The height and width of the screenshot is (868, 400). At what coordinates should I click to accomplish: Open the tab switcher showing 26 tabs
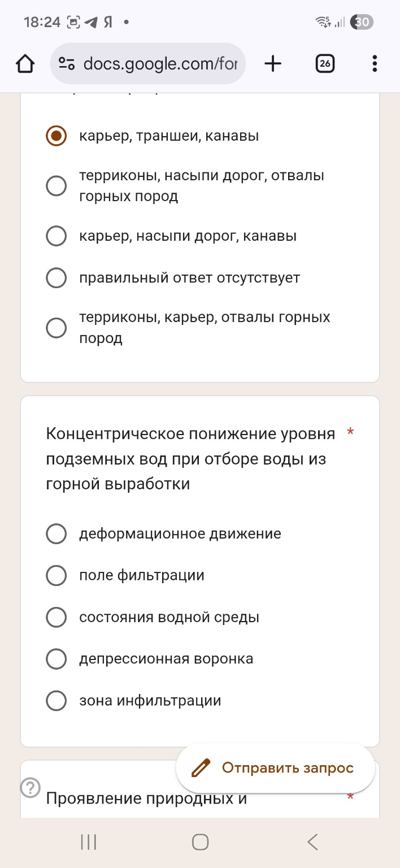coord(325,63)
